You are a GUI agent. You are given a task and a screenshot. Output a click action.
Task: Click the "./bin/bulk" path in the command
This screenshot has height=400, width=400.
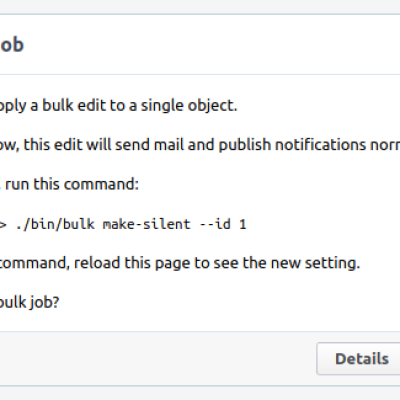pyautogui.click(x=55, y=224)
